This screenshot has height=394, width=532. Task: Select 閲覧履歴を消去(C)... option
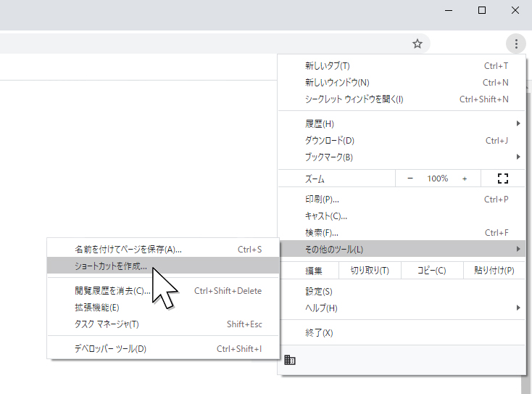[112, 291]
